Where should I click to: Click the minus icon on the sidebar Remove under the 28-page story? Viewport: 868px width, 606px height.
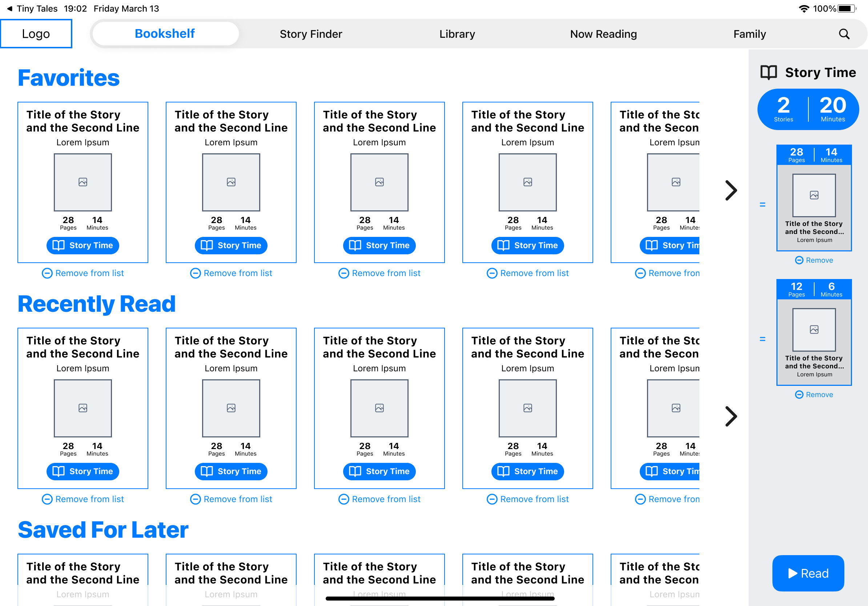799,260
